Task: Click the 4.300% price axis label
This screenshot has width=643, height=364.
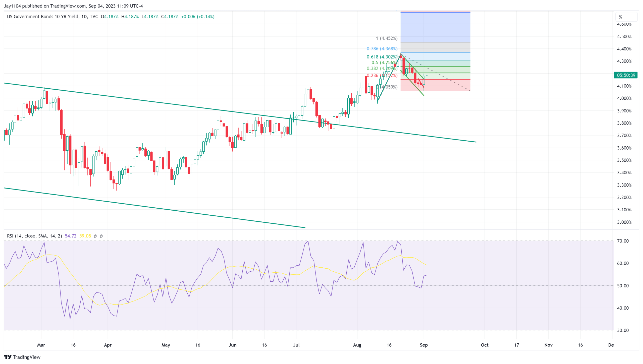Action: (624, 61)
